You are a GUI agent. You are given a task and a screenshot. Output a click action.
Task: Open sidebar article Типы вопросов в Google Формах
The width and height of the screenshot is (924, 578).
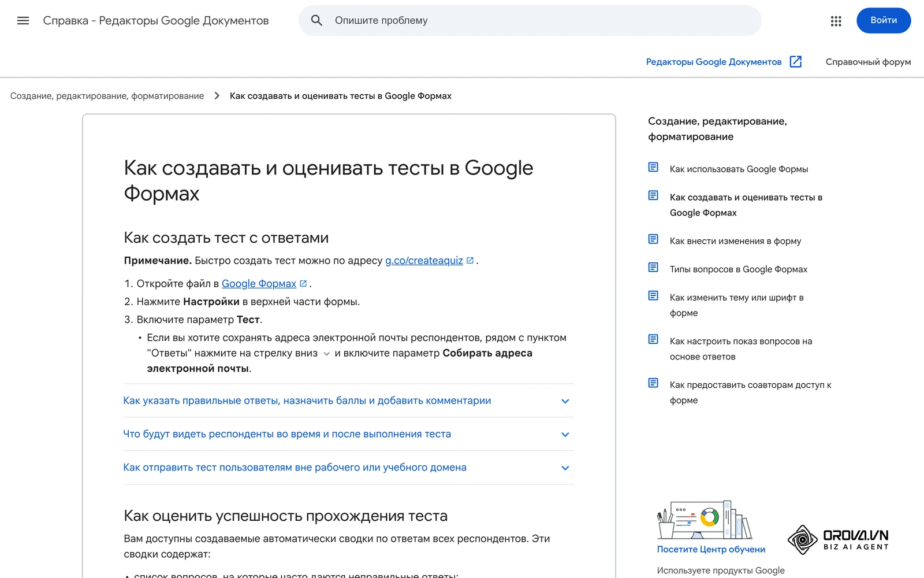pos(739,269)
